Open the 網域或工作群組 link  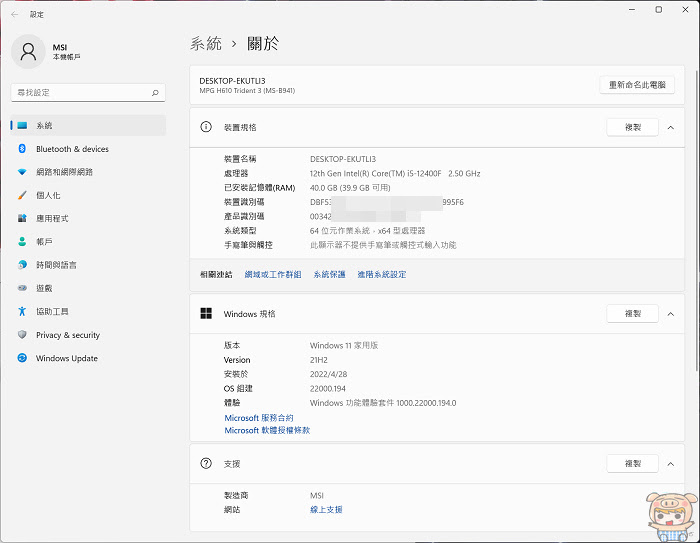point(273,274)
